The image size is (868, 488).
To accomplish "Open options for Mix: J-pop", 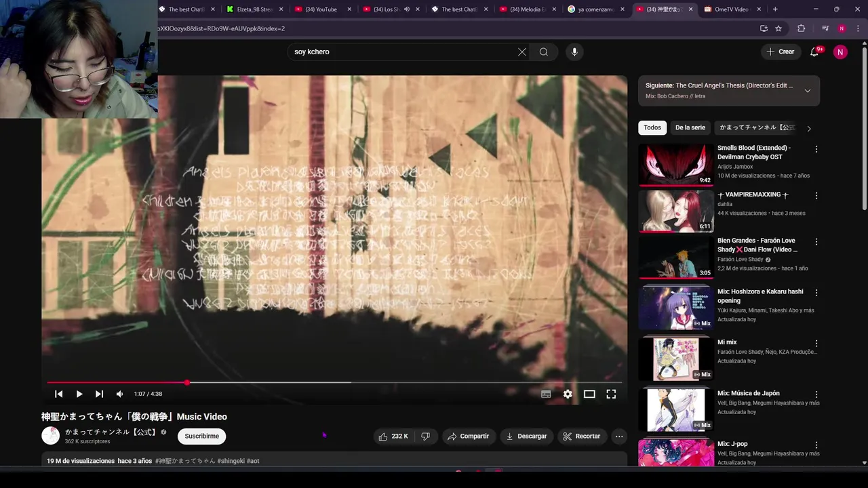I will pyautogui.click(x=816, y=445).
